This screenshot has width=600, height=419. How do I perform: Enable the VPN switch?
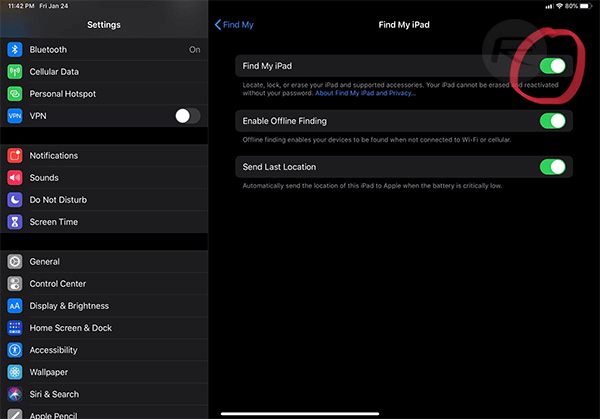click(x=188, y=116)
